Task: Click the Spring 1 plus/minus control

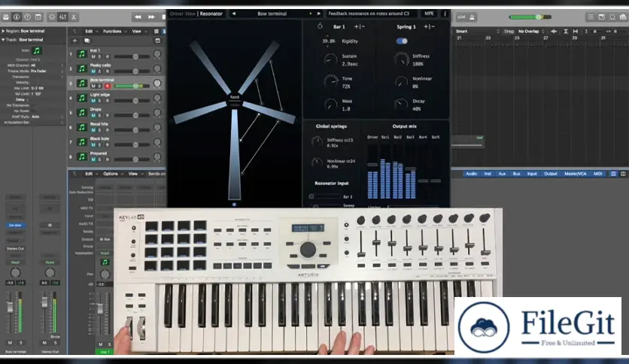Action: click(x=429, y=26)
